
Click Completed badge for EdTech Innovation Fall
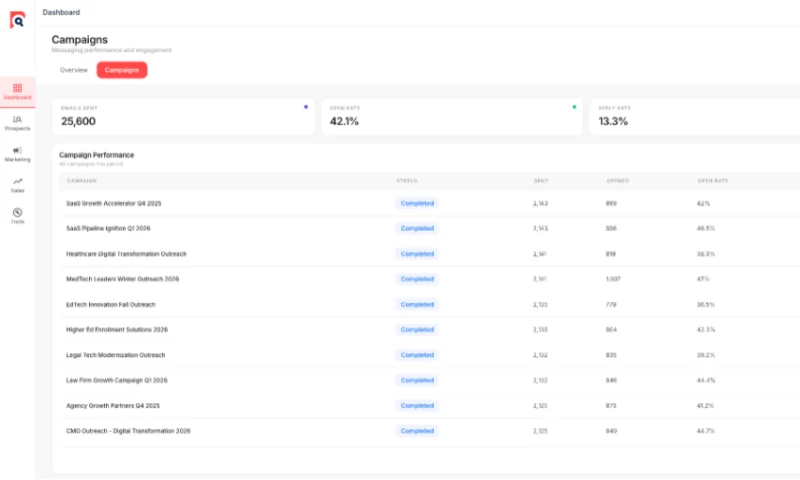417,305
